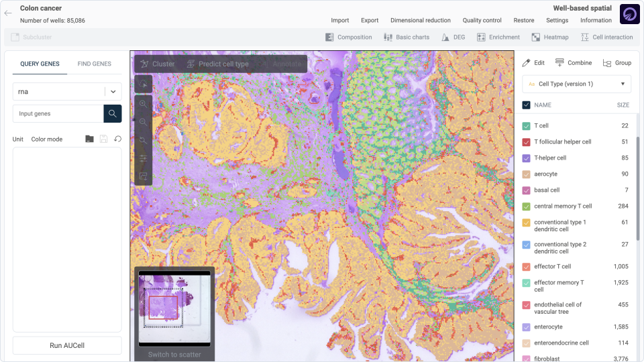Screen dimensions: 644x362
Task: Click the Run AUCell button
Action: 67,345
